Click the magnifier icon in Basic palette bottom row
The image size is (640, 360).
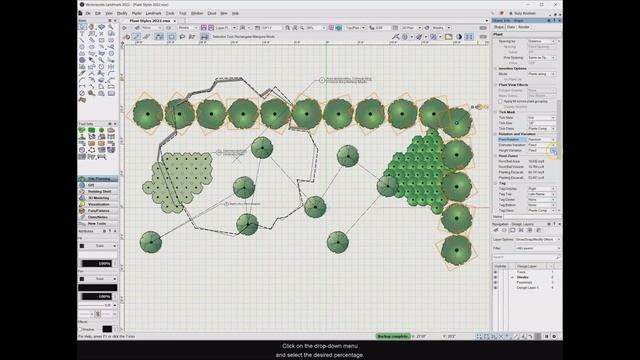coord(92,93)
